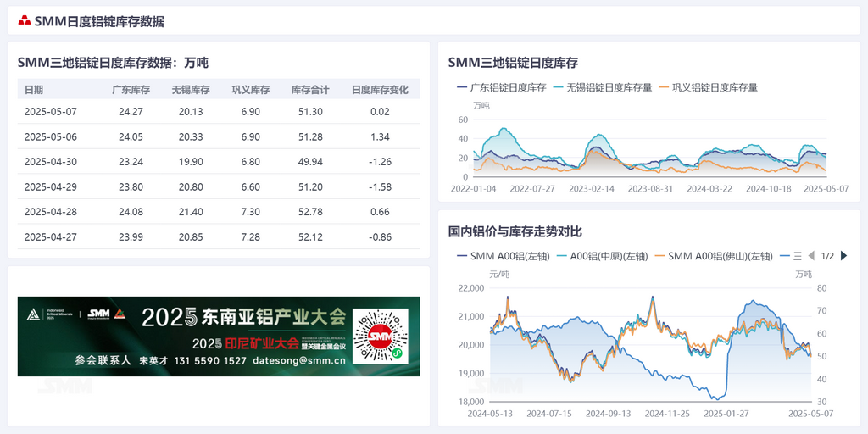Toggle SMM A00铝(左轴) legend series
Screen dimensions: 868x434
point(504,256)
